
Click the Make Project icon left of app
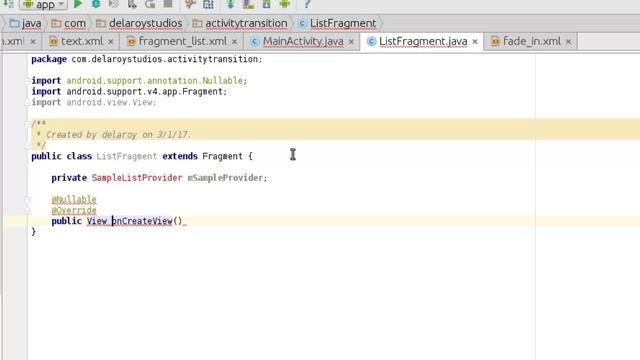click(x=8, y=4)
